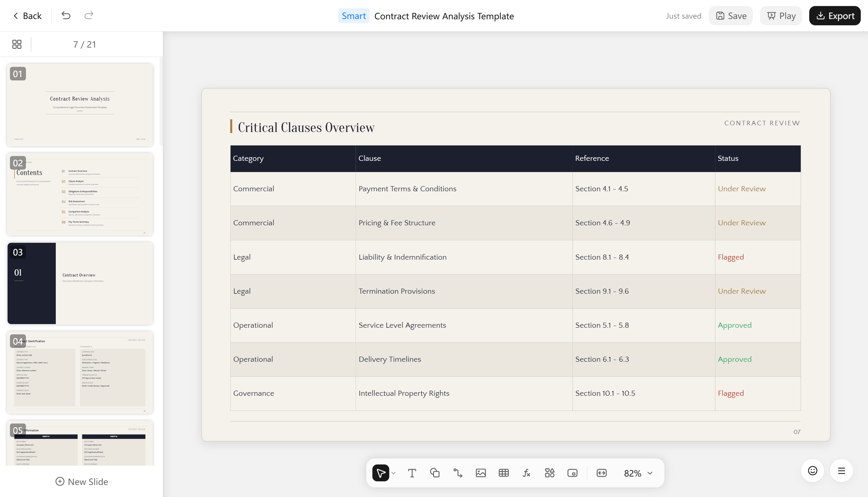Image resolution: width=868 pixels, height=497 pixels.
Task: Insert embedded media frame tool
Action: point(573,473)
